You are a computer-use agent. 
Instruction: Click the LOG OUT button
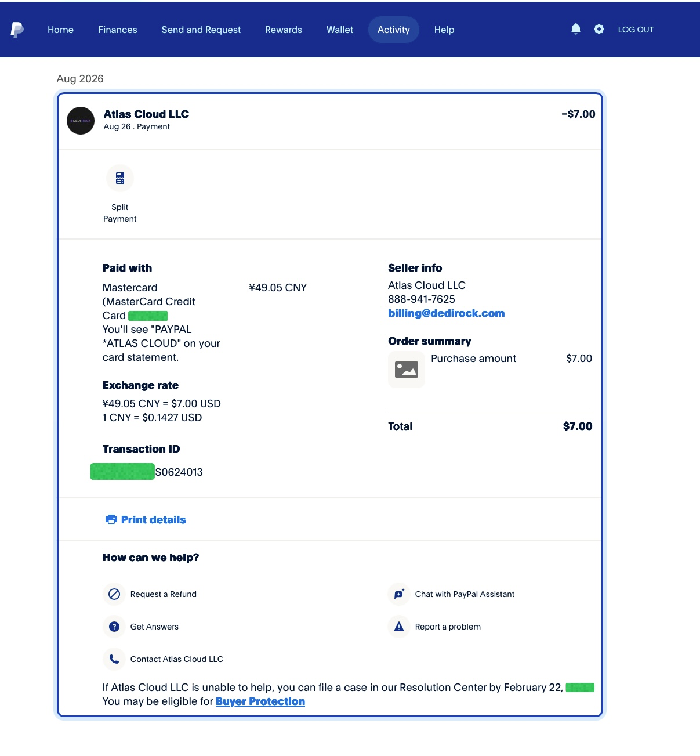(636, 30)
